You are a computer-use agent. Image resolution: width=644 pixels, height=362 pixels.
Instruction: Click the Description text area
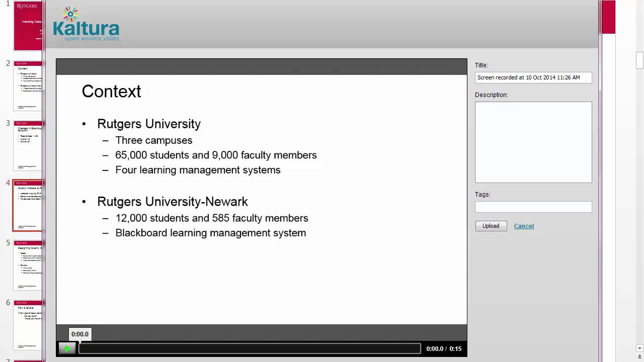pos(533,142)
